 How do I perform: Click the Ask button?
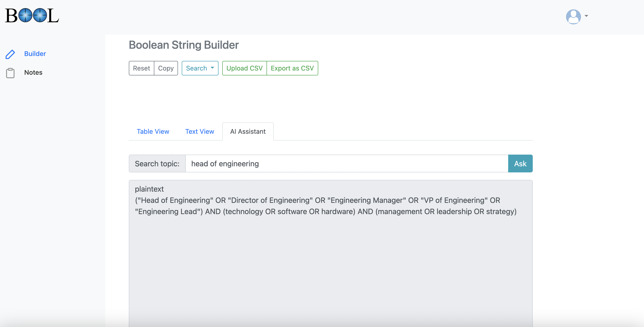tap(520, 163)
